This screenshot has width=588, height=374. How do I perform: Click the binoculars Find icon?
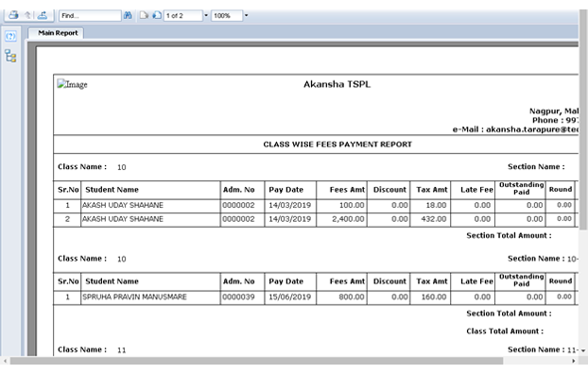[128, 15]
